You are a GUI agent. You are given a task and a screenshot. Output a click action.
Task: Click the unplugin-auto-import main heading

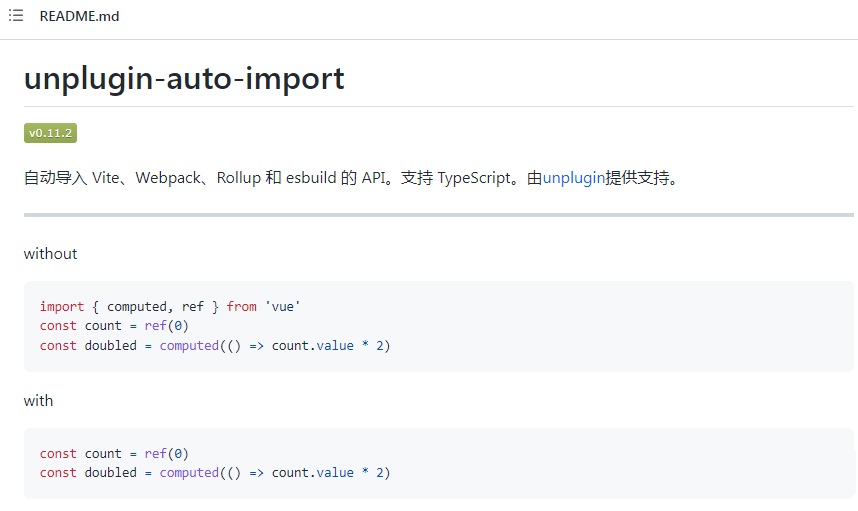point(184,78)
